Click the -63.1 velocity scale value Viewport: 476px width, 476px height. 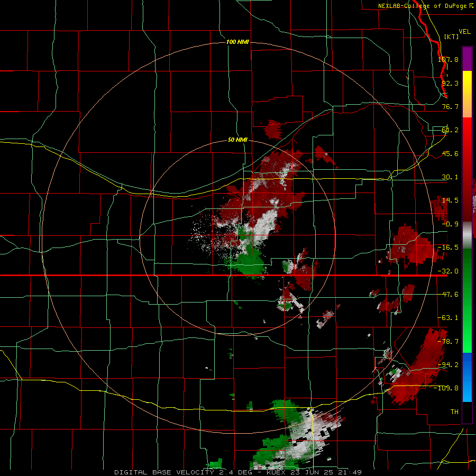(448, 318)
